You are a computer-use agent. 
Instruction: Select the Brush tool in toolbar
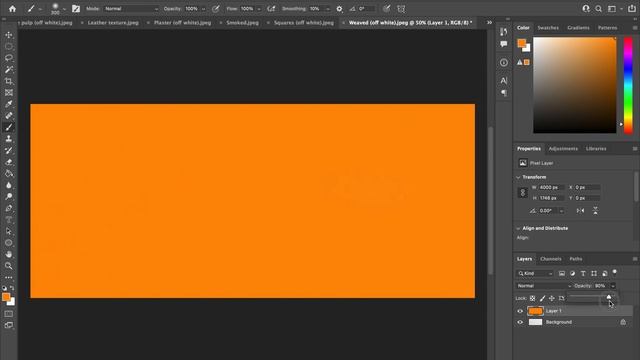point(9,127)
